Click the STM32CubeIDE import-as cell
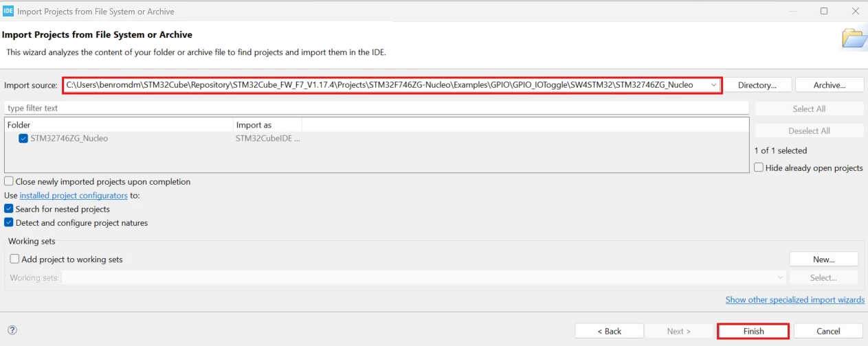868x346 pixels. tap(267, 138)
